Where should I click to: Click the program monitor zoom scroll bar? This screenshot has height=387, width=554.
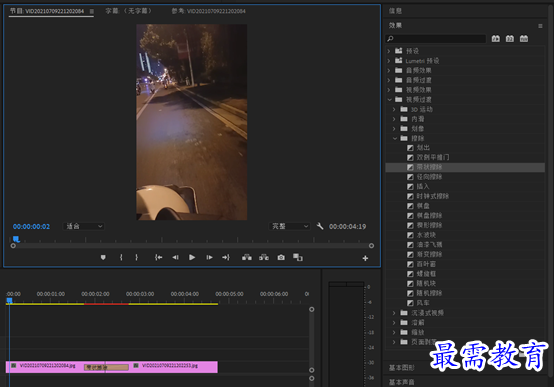tap(192, 246)
